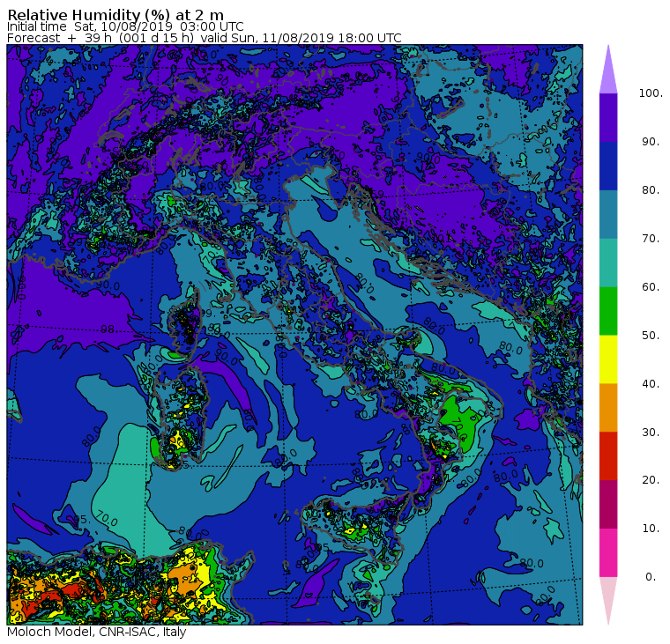Choose the red 20–30% legend swatch
670x644 pixels.
point(608,456)
